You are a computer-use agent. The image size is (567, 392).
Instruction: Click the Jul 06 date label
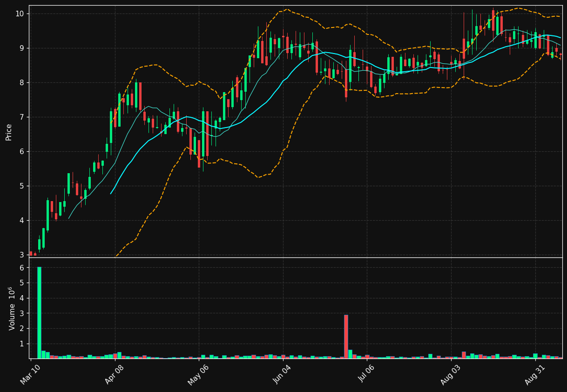tap(366, 374)
